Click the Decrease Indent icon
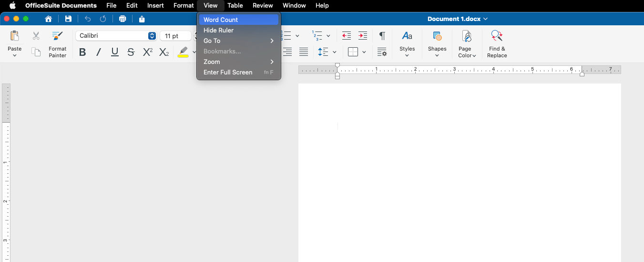644x262 pixels. pos(347,36)
